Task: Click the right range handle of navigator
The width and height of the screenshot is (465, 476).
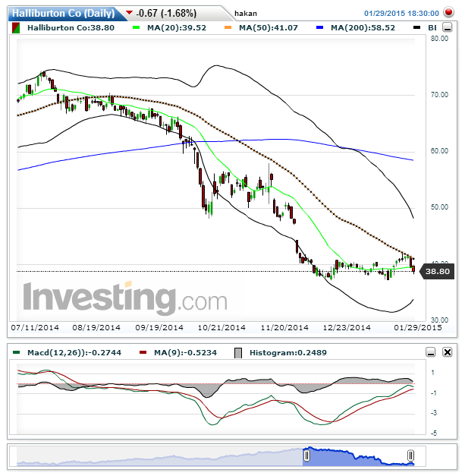Action: tap(410, 456)
